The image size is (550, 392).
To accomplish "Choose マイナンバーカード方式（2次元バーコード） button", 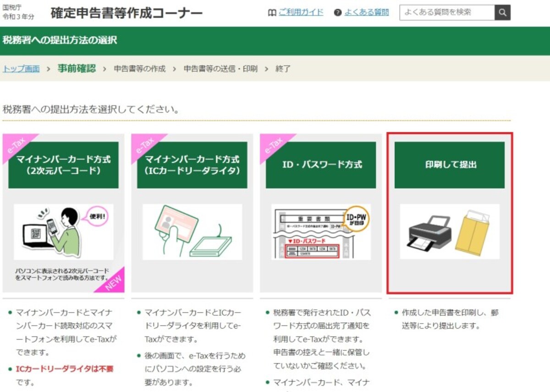I will coord(63,165).
